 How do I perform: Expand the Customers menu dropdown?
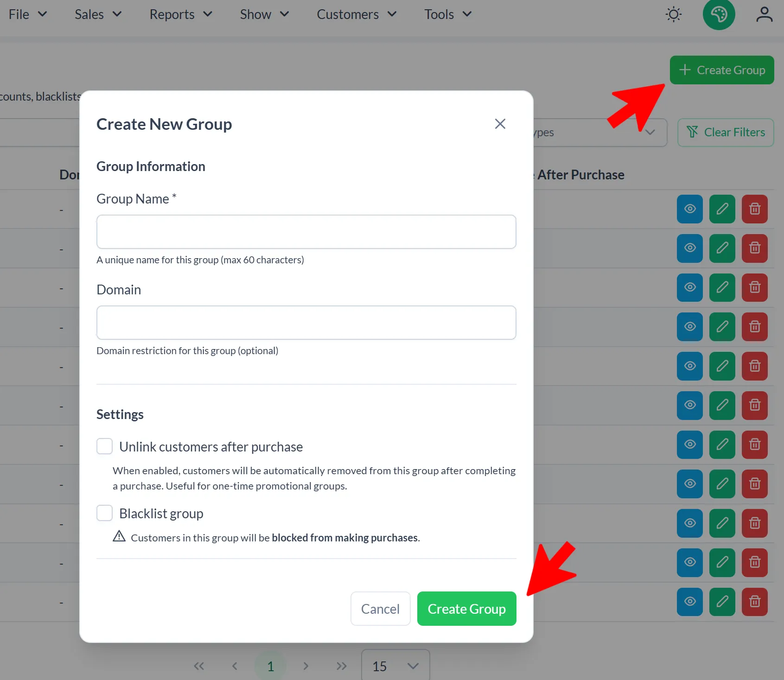357,14
